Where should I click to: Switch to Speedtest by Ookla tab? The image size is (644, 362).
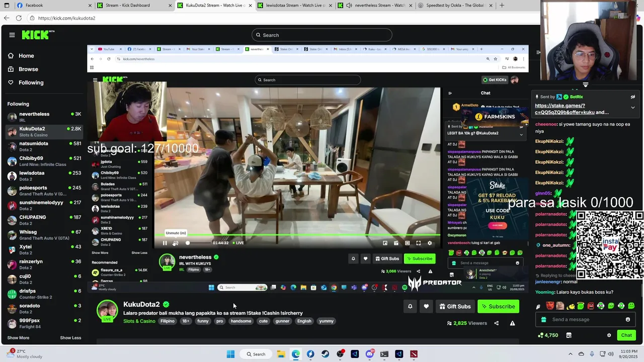(x=455, y=6)
